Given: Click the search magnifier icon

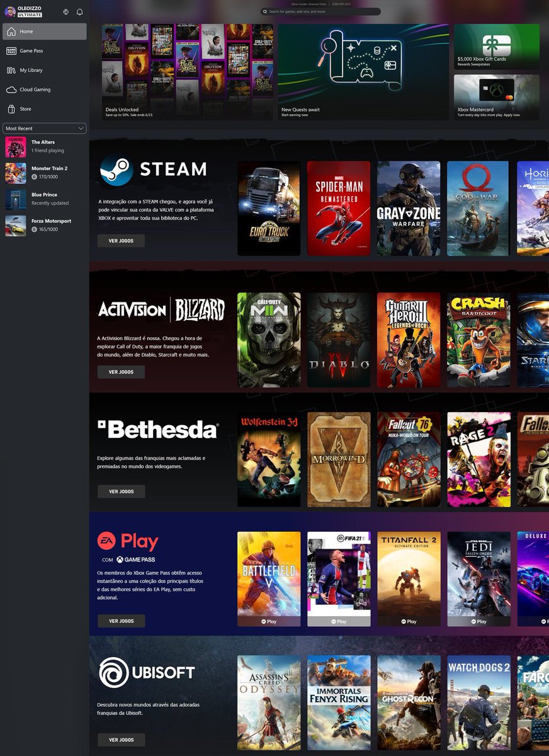Looking at the screenshot, I should click(x=266, y=11).
